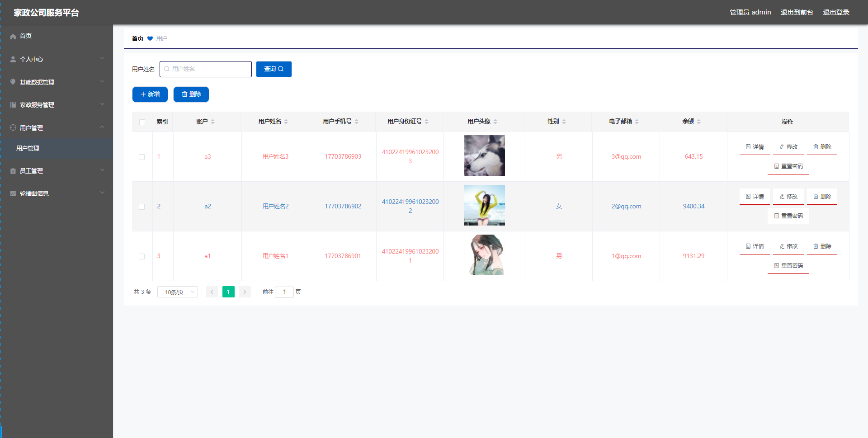Sort 电子邮箱 column using its sort arrows
868x438 pixels.
tap(637, 122)
